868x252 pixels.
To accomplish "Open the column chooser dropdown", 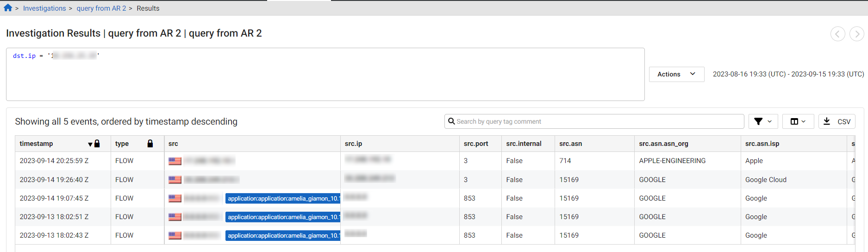I will click(x=798, y=121).
